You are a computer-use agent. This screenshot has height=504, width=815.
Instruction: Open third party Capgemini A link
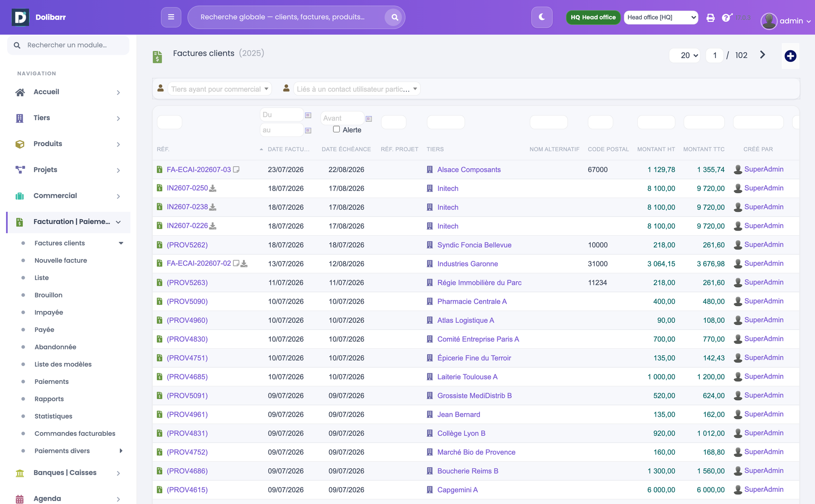click(457, 490)
